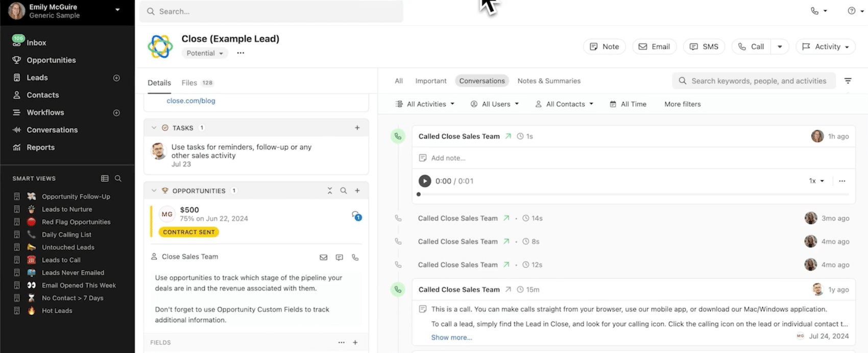Open the opportunity comment bubble icon
Screen dimensions: 868x353
coord(356,216)
